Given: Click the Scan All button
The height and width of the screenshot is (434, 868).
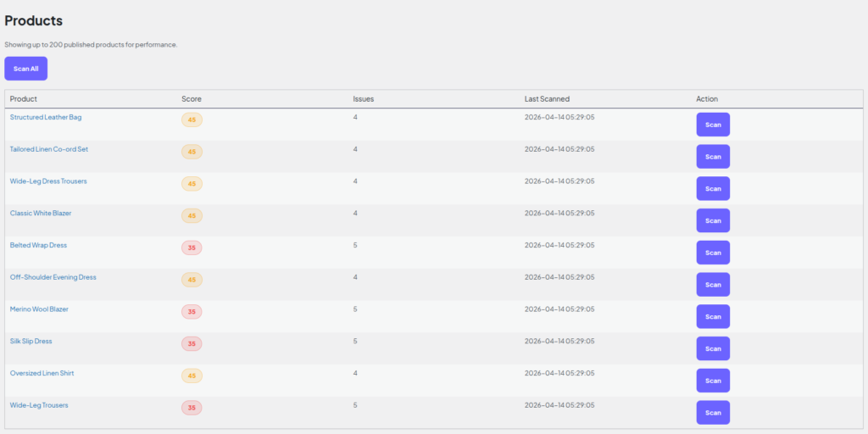Looking at the screenshot, I should pos(26,69).
